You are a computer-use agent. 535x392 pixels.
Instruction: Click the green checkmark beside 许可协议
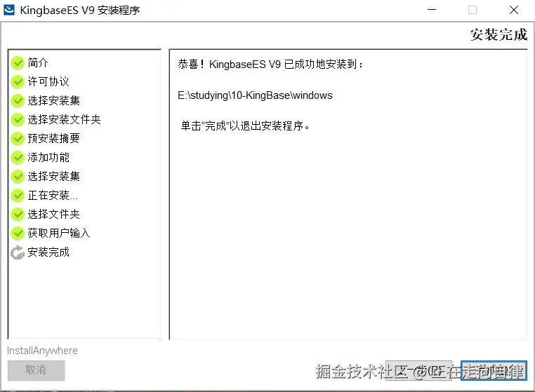tap(18, 82)
